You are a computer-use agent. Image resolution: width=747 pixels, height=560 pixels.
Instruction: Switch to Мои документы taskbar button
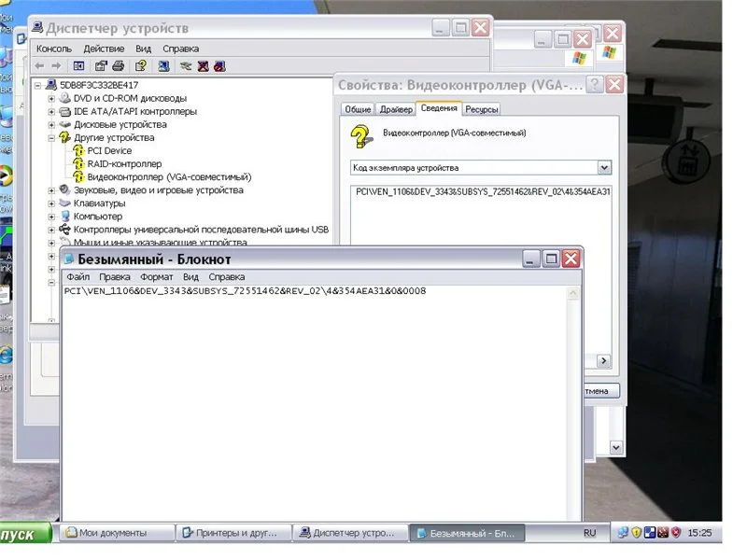coord(116,533)
